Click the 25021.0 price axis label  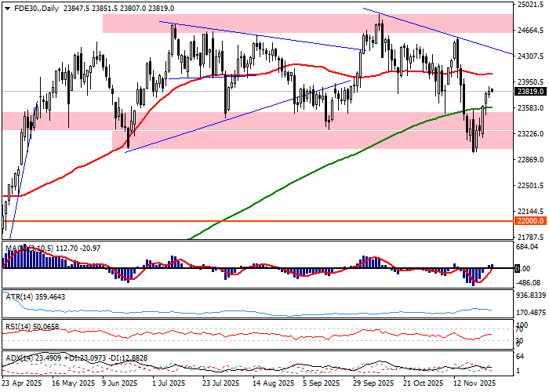click(x=532, y=5)
